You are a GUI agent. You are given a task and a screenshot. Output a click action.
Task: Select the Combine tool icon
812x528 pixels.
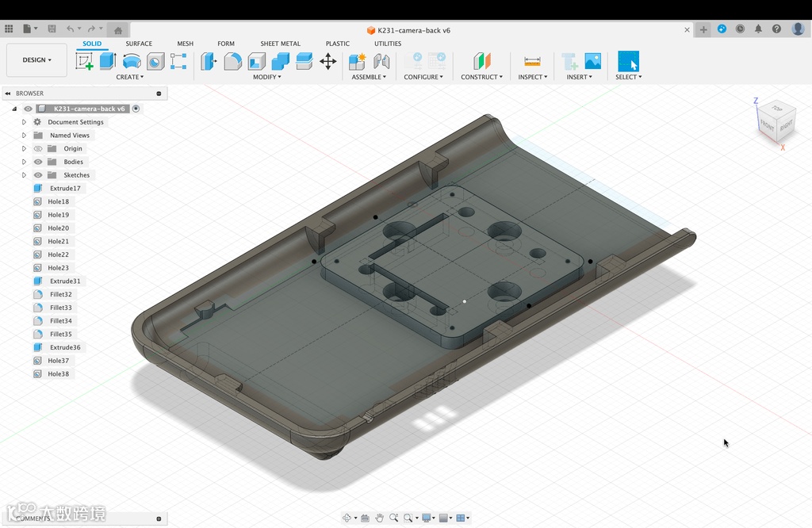(280, 61)
